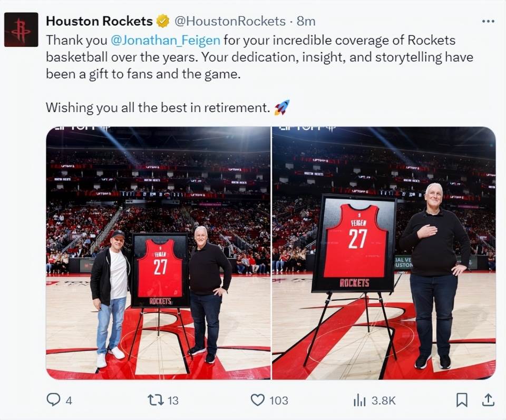Click the retweet count 13
This screenshot has width=506, height=420.
[173, 401]
